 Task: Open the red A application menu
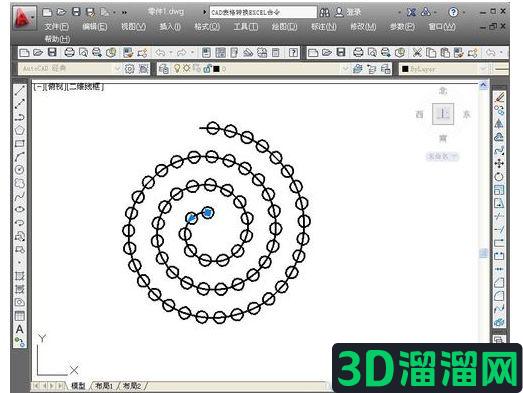[24, 18]
